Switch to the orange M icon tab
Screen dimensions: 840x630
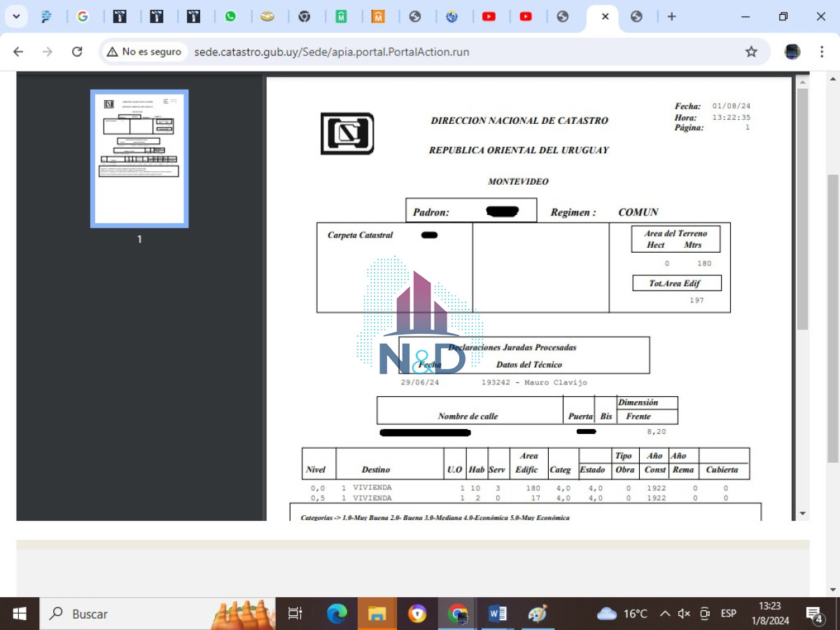(x=378, y=16)
